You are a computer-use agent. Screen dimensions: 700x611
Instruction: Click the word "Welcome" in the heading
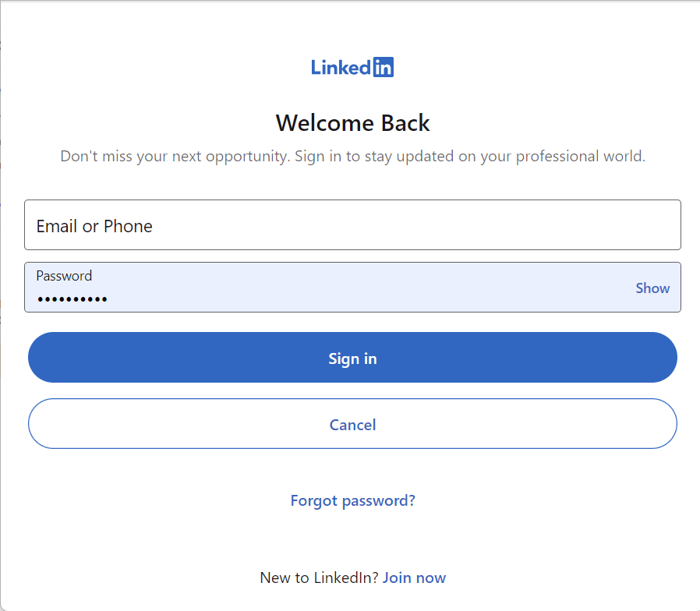pos(325,123)
